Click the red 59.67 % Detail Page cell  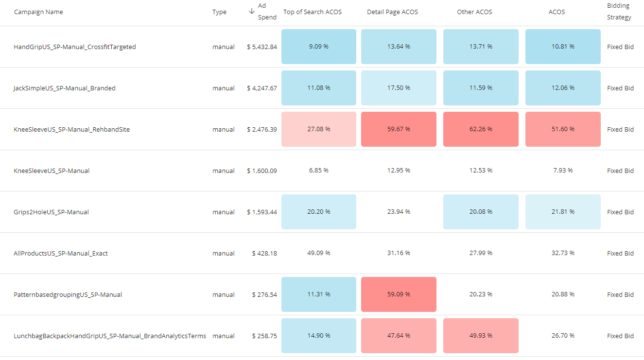coord(399,129)
